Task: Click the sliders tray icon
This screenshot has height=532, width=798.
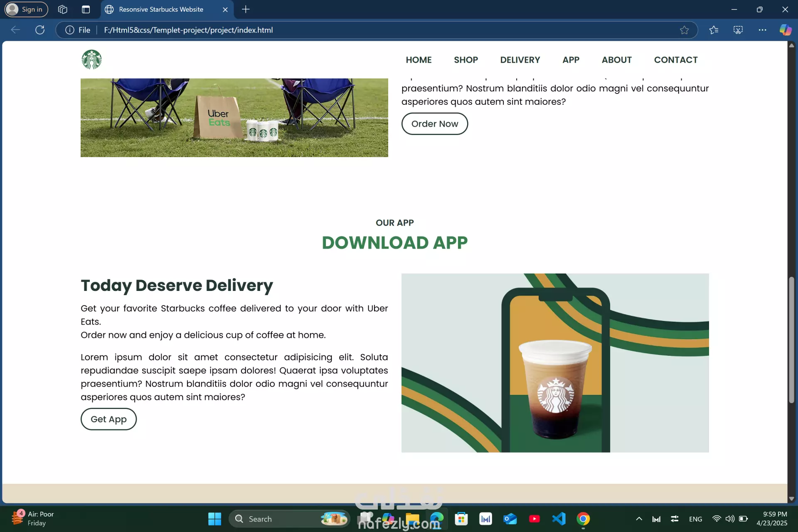Action: 675,519
